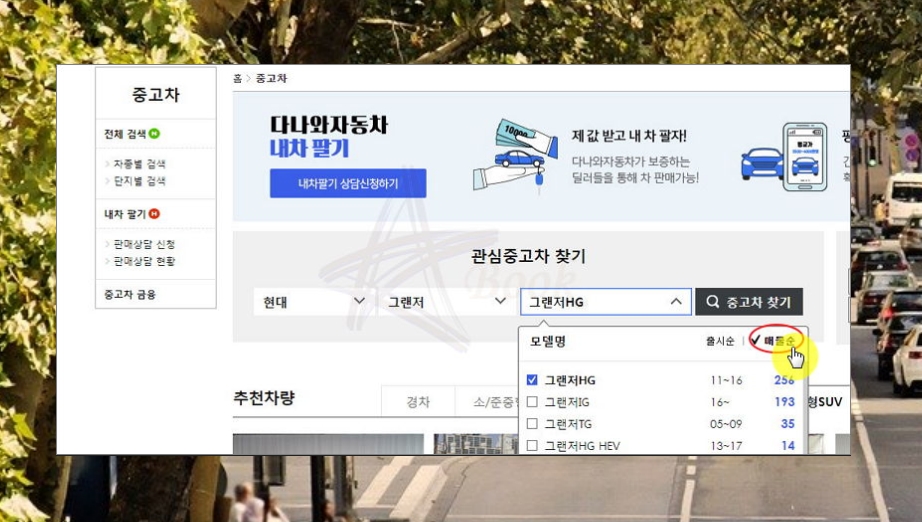This screenshot has height=522, width=922.
Task: Select the 소/준중형 recommended cars tab
Action: click(487, 401)
